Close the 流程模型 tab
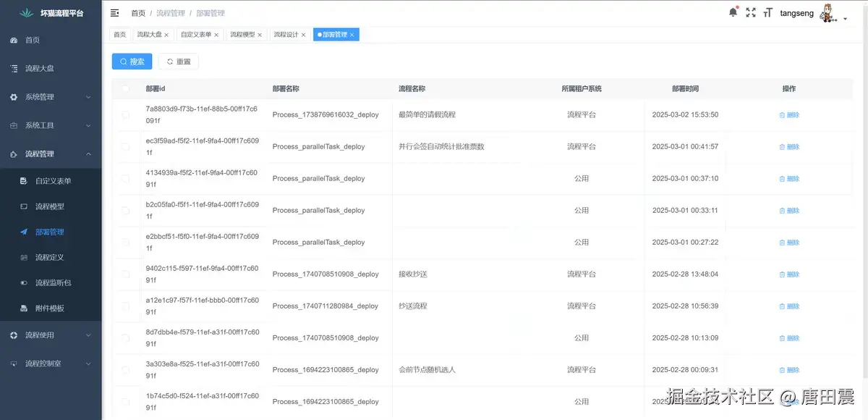The width and height of the screenshot is (868, 420). tap(260, 35)
